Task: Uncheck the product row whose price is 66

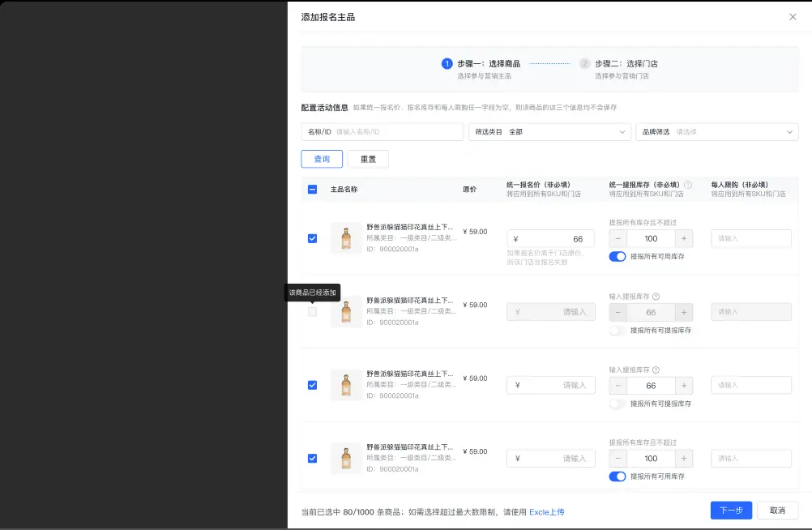Action: tap(312, 238)
